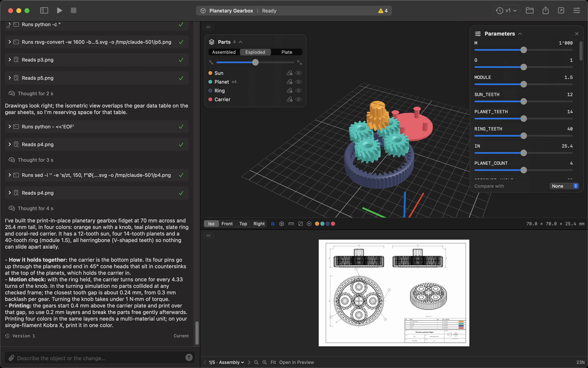588x368 pixels.
Task: Click the wireframe cube icon in viewport toolbar
Action: (x=282, y=224)
